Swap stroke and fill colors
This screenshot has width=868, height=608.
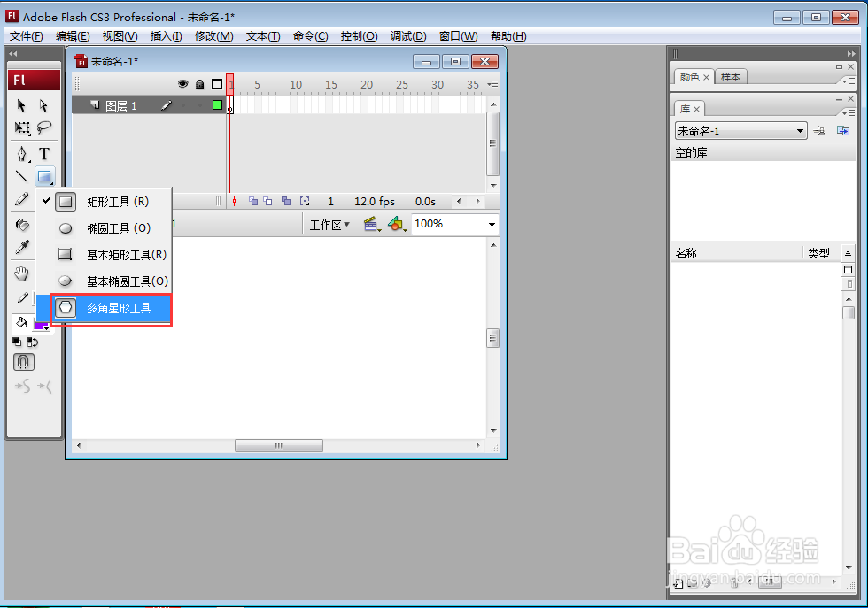click(x=33, y=342)
